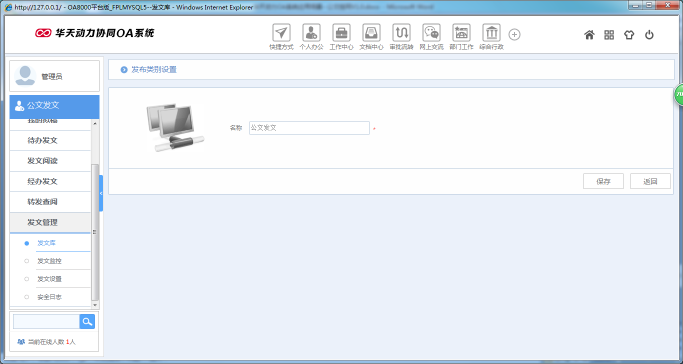Go to the home page icon

coord(589,35)
